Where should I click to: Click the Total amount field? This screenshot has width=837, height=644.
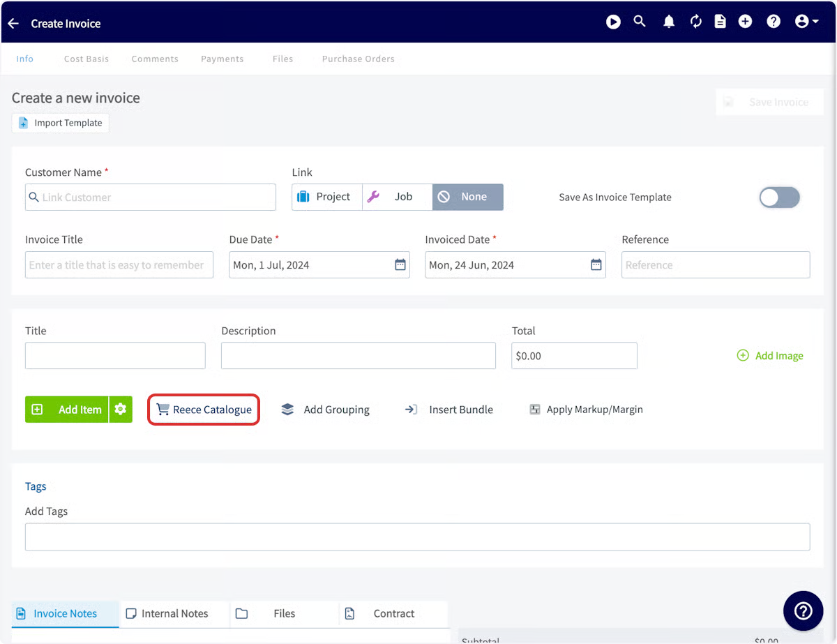point(574,356)
